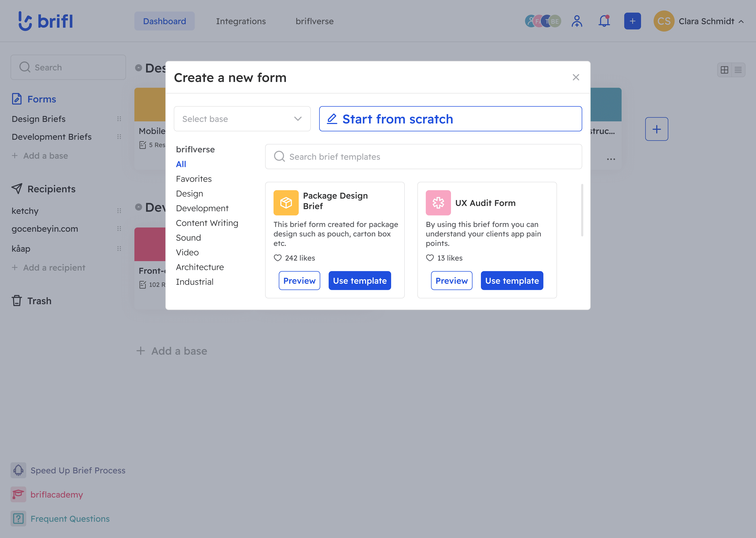Click the Dashboard tab
756x538 pixels.
(164, 21)
